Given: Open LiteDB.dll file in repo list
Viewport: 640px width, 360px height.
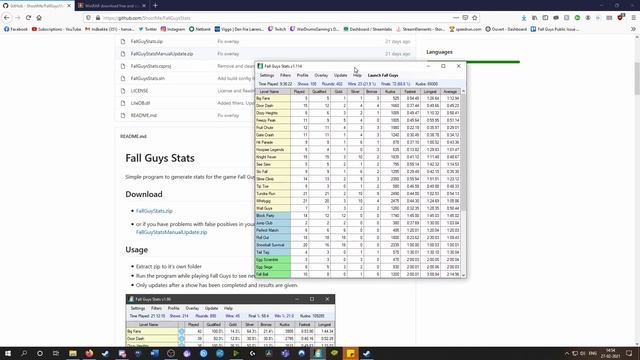Looking at the screenshot, I should point(140,103).
